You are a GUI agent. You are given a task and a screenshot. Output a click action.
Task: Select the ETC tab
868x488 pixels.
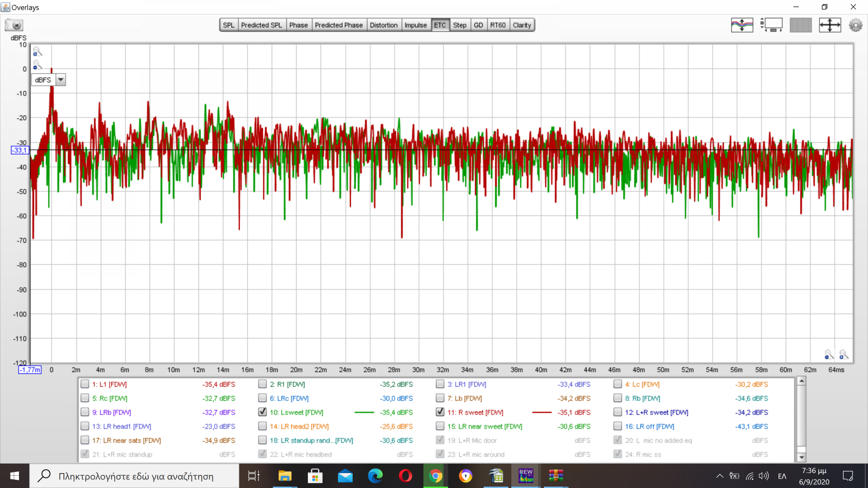(x=440, y=25)
